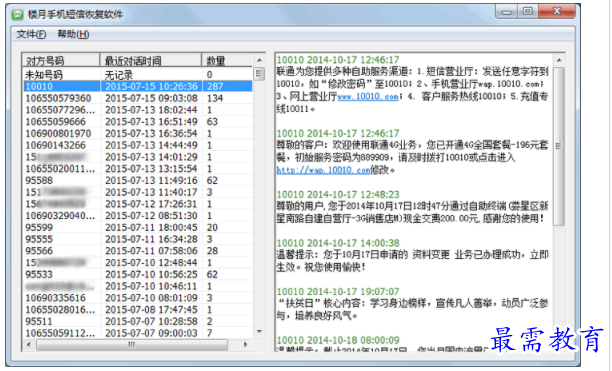Click the count 134 cell
612x371 pixels.
[x=215, y=98]
